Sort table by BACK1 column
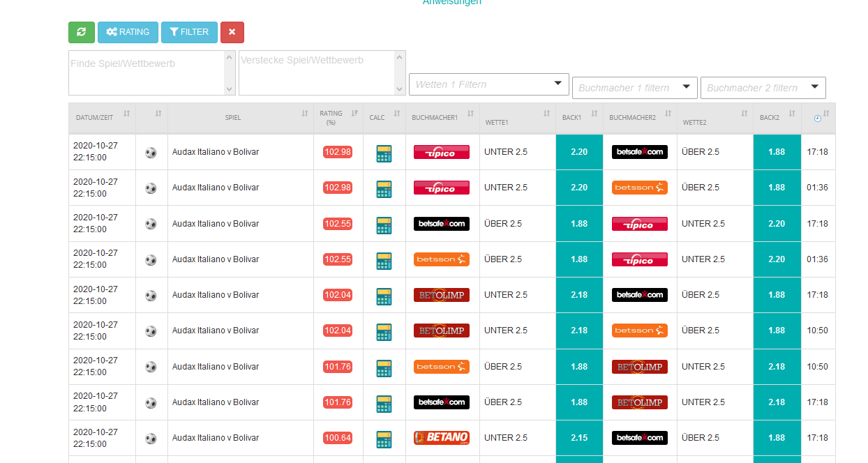This screenshot has height=463, width=868. pos(579,118)
